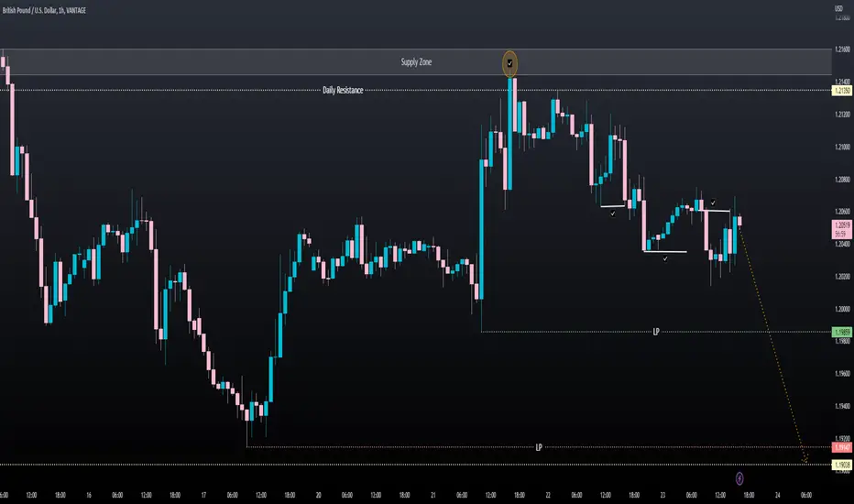Select the Daily Resistance label
This screenshot has width=854, height=504.
coord(343,91)
